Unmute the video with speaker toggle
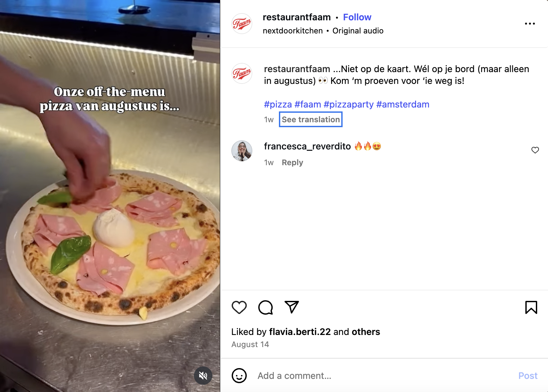 click(x=203, y=376)
